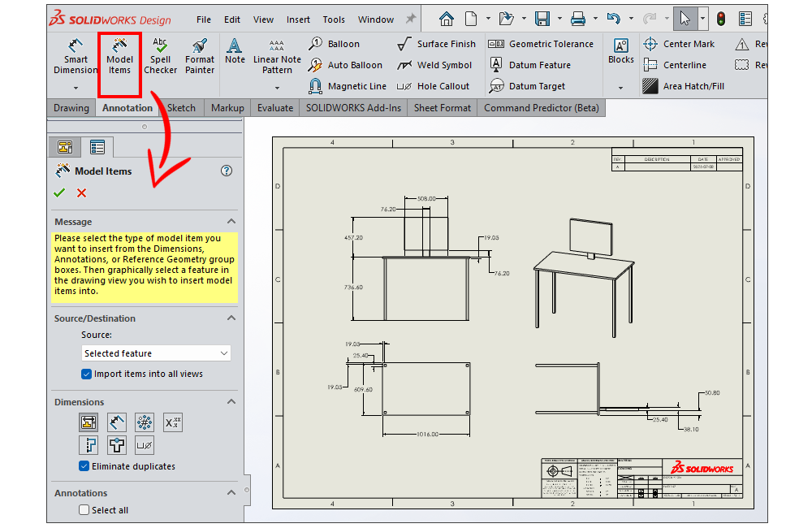Collapse the Source/Destination section
The image size is (812, 528).
tap(231, 318)
